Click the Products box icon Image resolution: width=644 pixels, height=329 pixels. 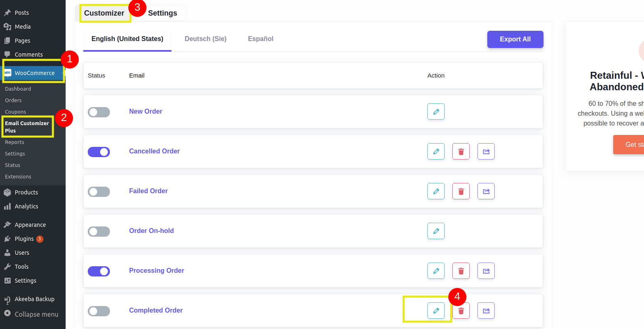7,192
